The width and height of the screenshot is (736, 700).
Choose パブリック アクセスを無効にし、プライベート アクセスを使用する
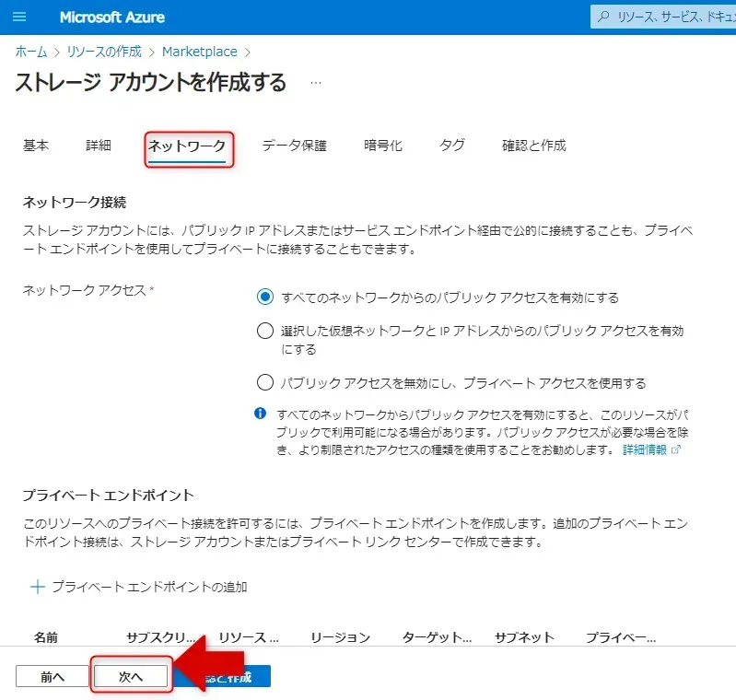(265, 383)
